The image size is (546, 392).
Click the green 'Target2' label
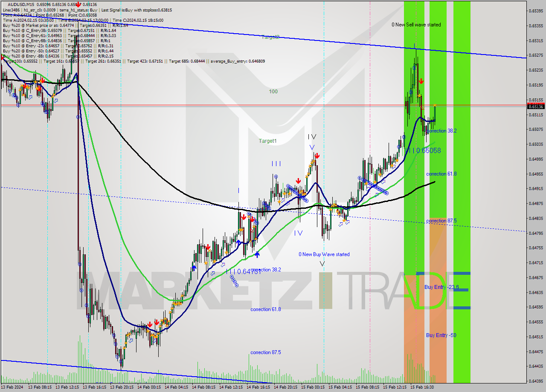(x=270, y=37)
